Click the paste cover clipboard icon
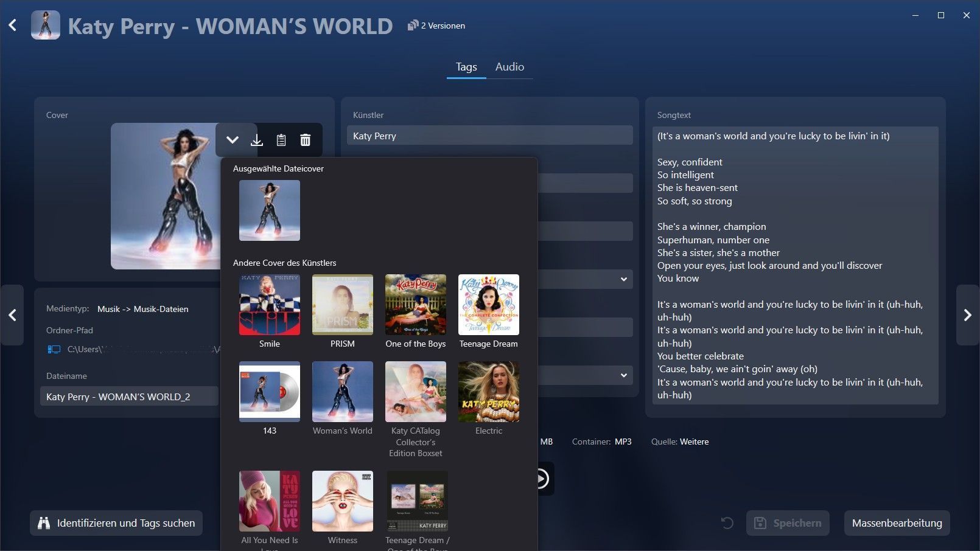Screen dimensions: 980x551 click(281, 140)
